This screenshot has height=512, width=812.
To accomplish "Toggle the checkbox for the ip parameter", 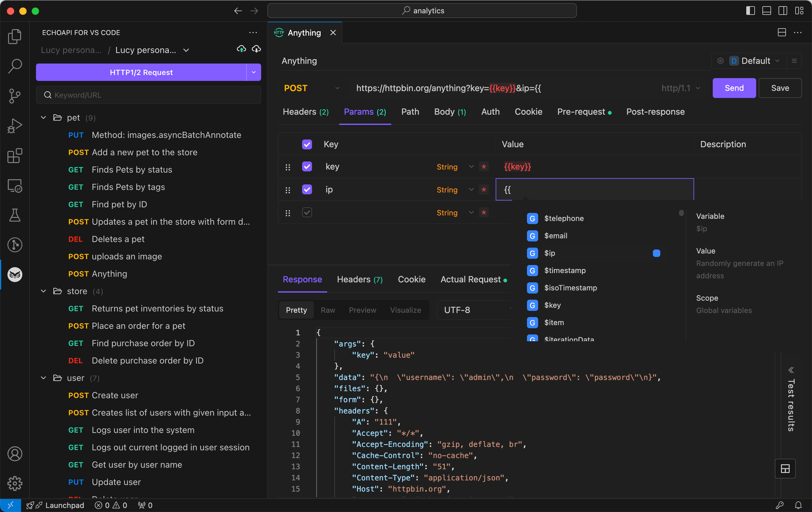I will (307, 189).
